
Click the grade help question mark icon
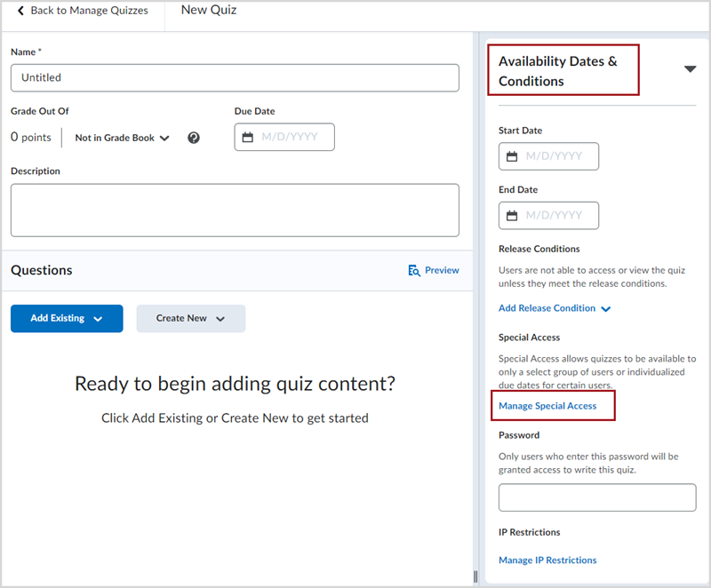coord(194,138)
